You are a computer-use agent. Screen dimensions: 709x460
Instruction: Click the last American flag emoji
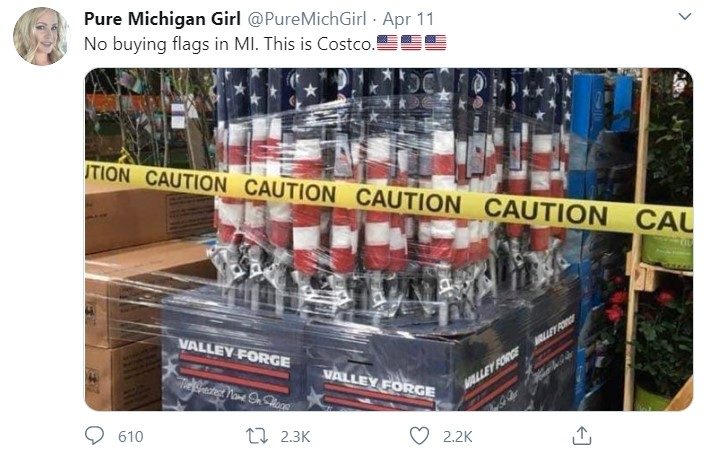[x=435, y=43]
